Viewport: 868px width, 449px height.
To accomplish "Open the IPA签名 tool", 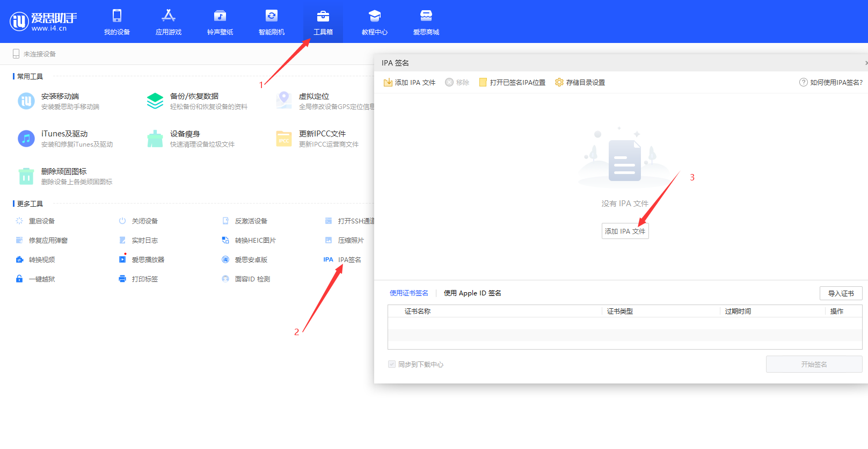I will 342,259.
